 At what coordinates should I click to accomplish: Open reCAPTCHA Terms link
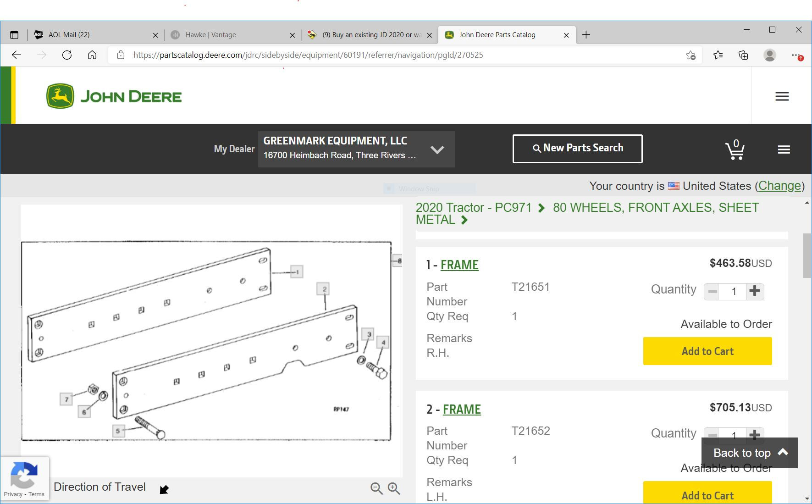point(36,494)
